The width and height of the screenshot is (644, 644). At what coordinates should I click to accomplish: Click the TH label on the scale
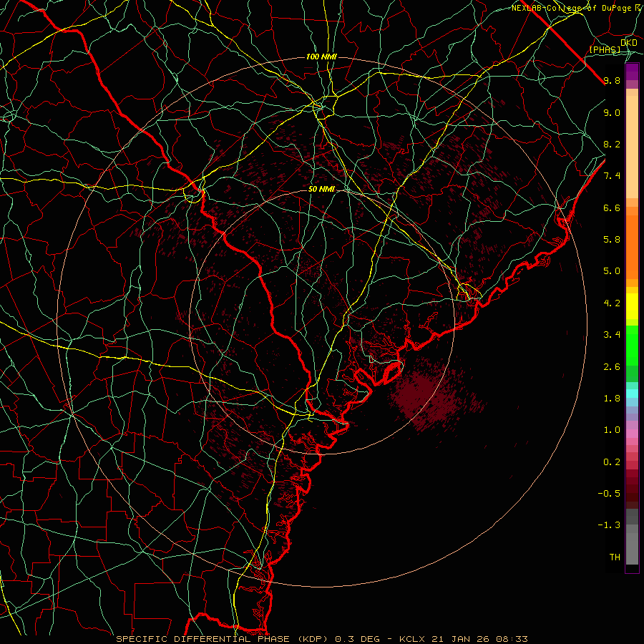coord(615,557)
